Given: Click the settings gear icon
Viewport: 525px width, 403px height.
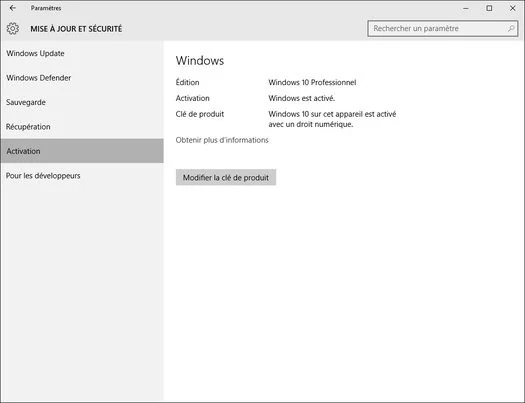Looking at the screenshot, I should coord(13,28).
